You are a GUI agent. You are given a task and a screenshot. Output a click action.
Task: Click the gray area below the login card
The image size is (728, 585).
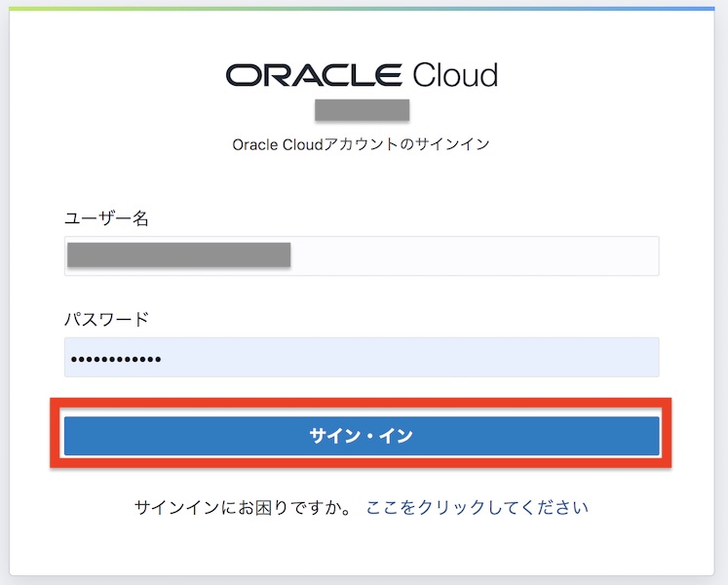coord(364,579)
